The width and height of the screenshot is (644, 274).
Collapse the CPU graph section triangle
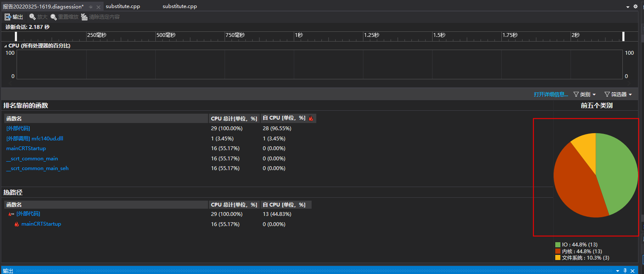[6, 46]
